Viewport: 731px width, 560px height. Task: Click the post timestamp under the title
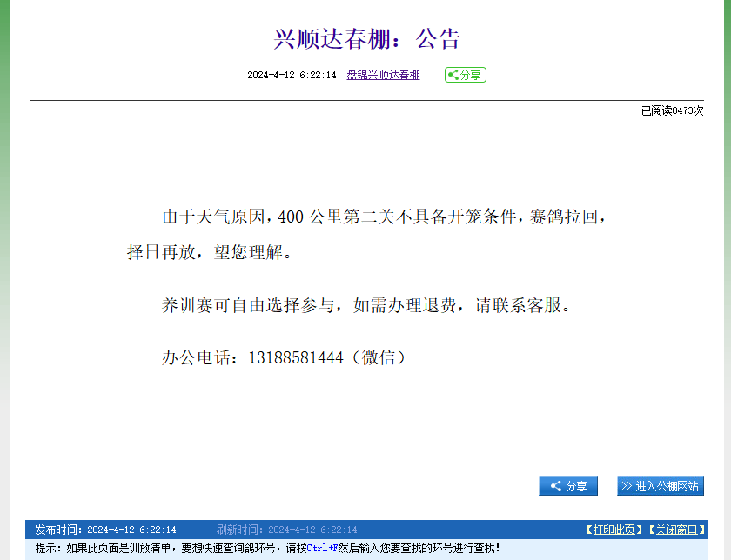pos(292,76)
